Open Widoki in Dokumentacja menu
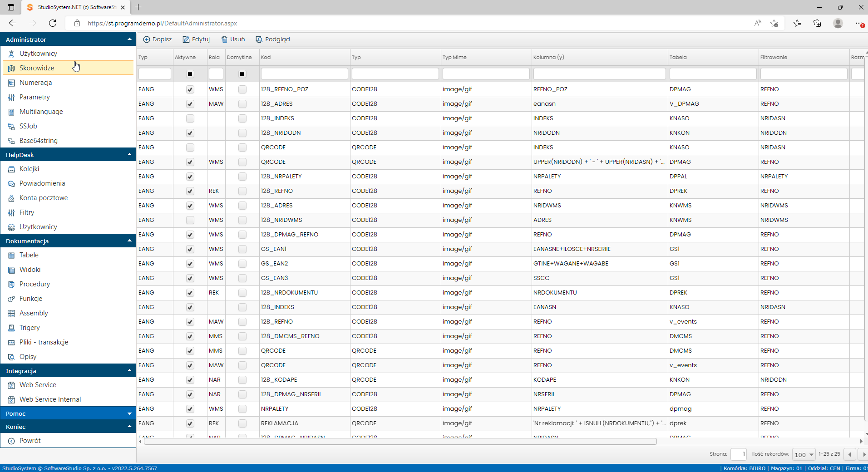 pyautogui.click(x=68, y=270)
